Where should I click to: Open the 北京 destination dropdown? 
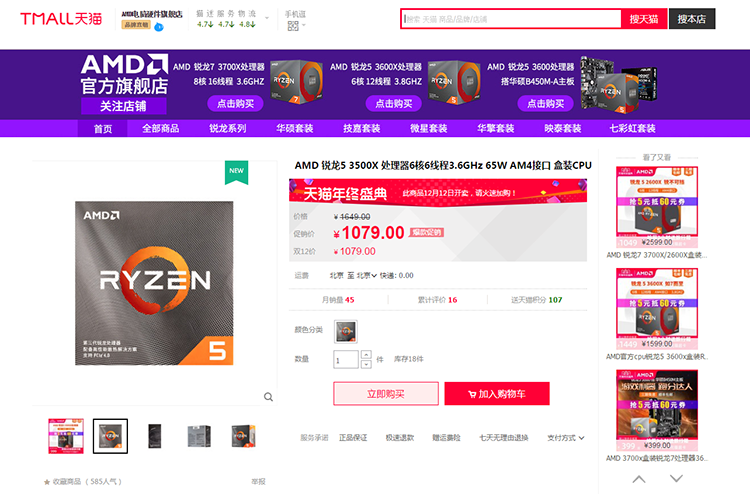pos(366,275)
